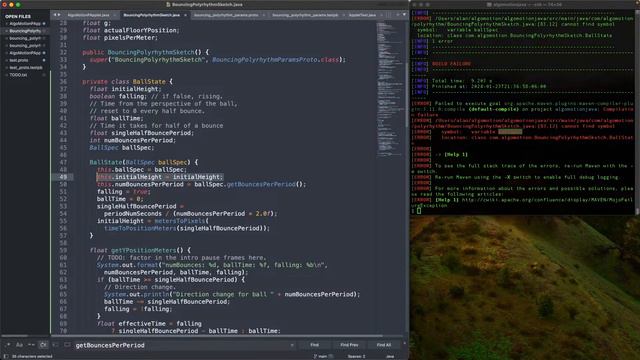Click the next tab arrow

[x=60, y=15]
